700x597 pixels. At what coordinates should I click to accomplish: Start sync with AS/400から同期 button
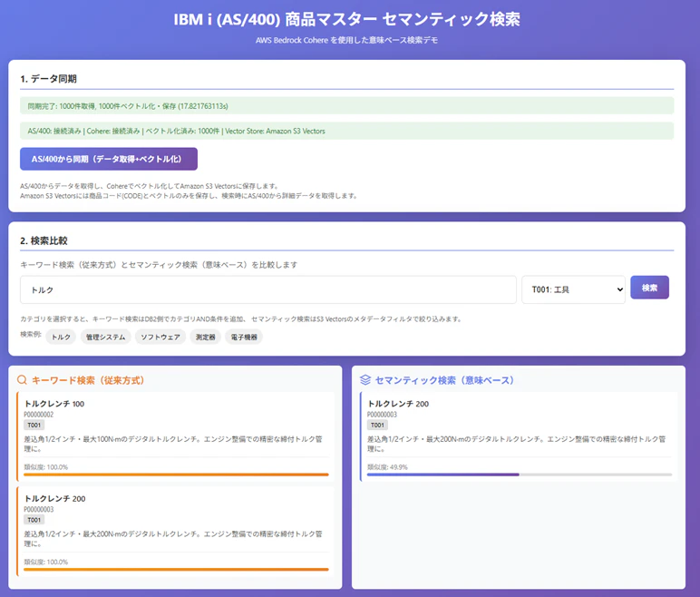[109, 159]
